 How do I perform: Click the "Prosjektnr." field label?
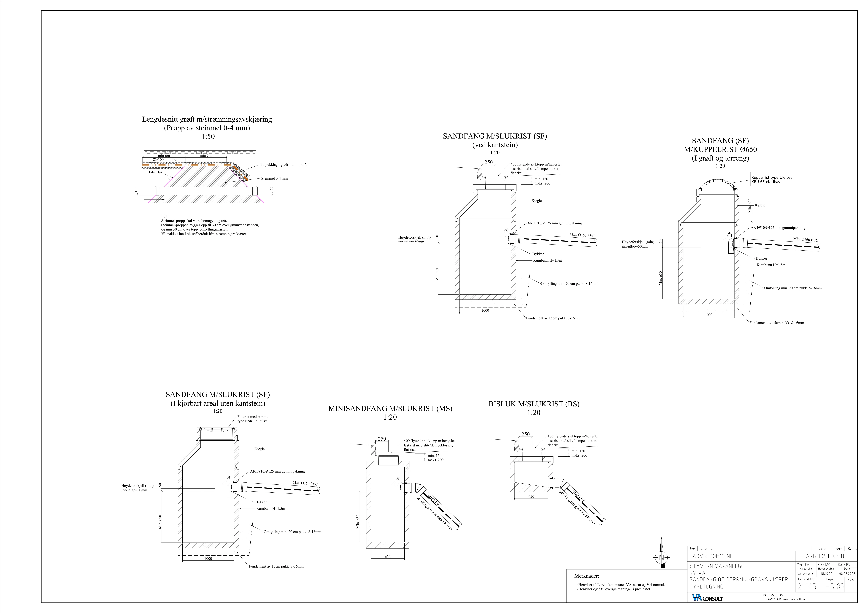(807, 579)
